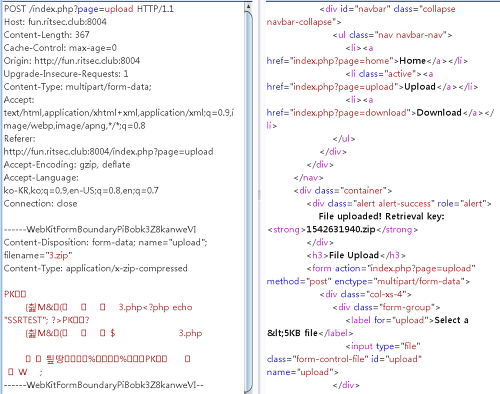This screenshot has height=394, width=500.
Task: Click the 'Accept:' header label
Action: tap(19, 100)
